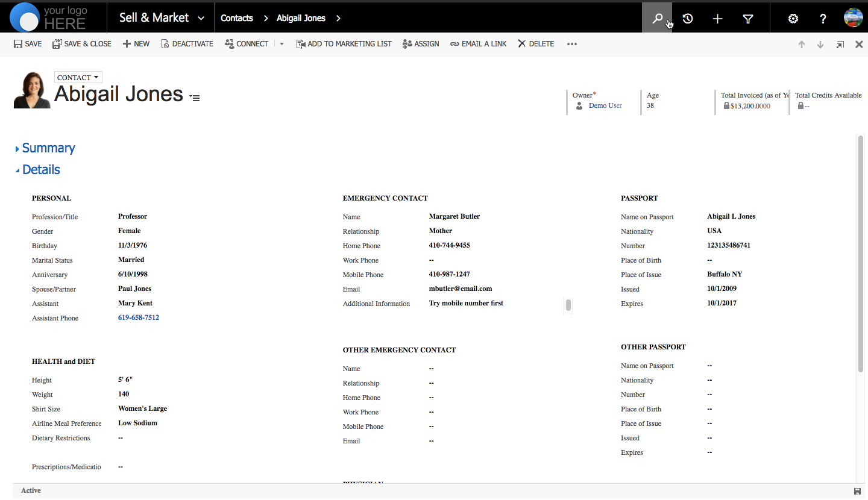This screenshot has height=500, width=868.
Task: Open settings gear icon
Action: 793,19
